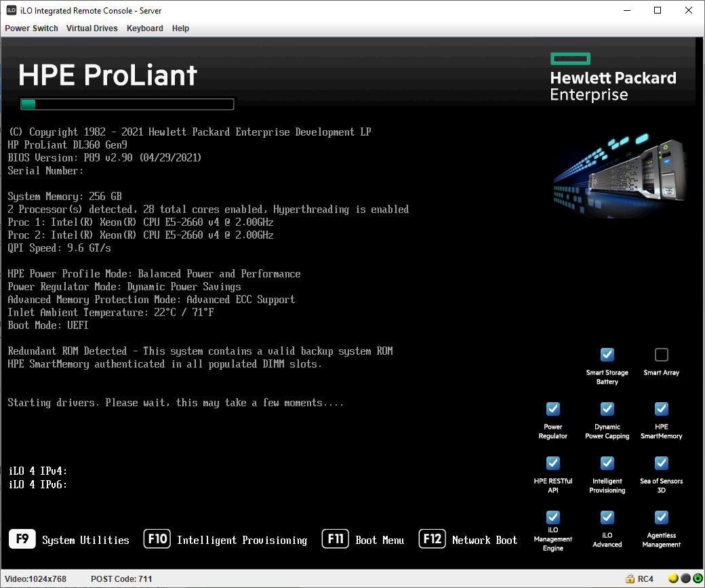Click the 'Video:1024x768' status text
This screenshot has height=588, width=705.
click(35, 579)
